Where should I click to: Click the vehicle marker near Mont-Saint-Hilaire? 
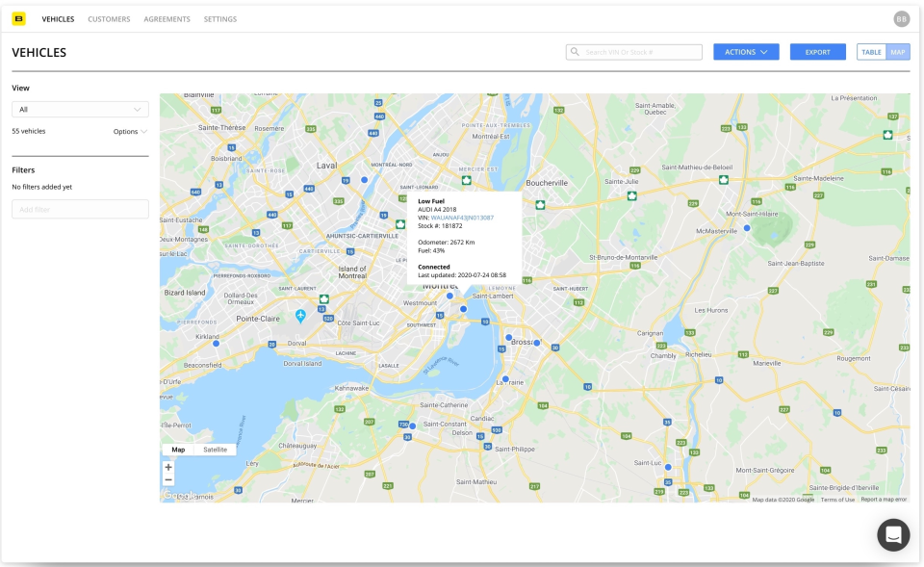coord(747,227)
